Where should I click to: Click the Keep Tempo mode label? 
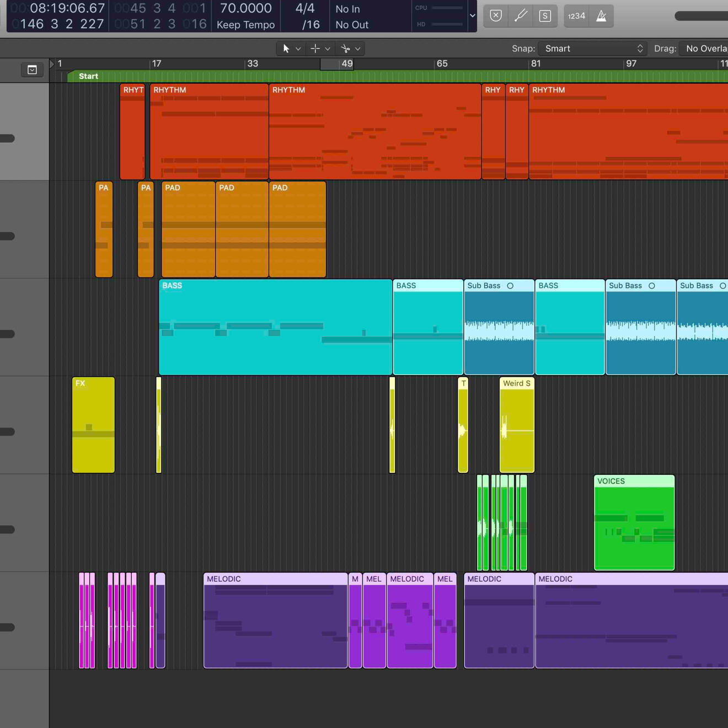[x=245, y=25]
